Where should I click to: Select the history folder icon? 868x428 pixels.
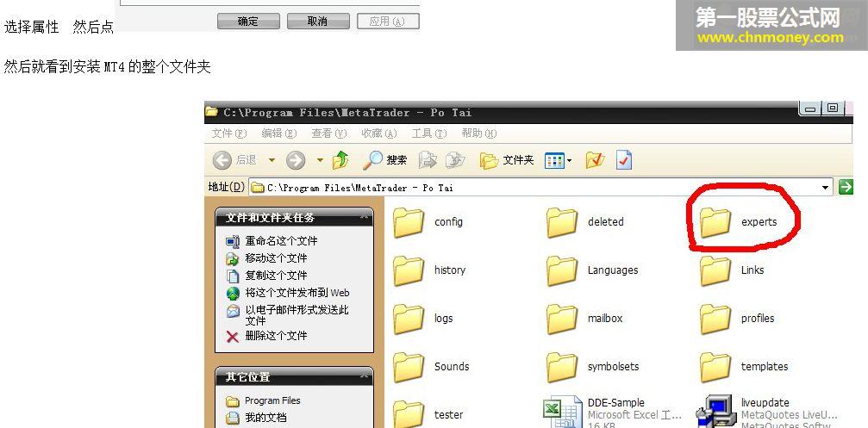pyautogui.click(x=409, y=270)
